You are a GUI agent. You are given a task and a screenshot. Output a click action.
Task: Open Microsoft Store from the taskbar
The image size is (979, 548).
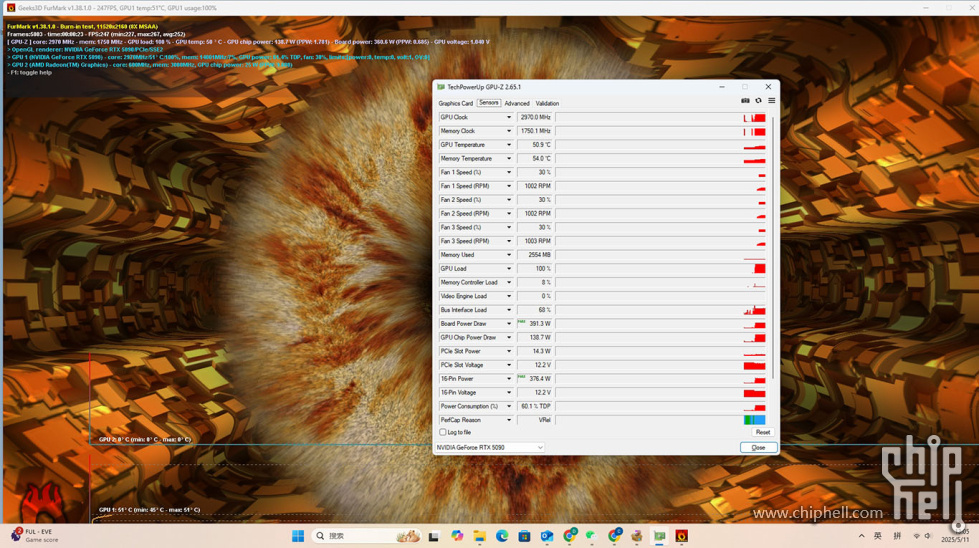(x=524, y=536)
